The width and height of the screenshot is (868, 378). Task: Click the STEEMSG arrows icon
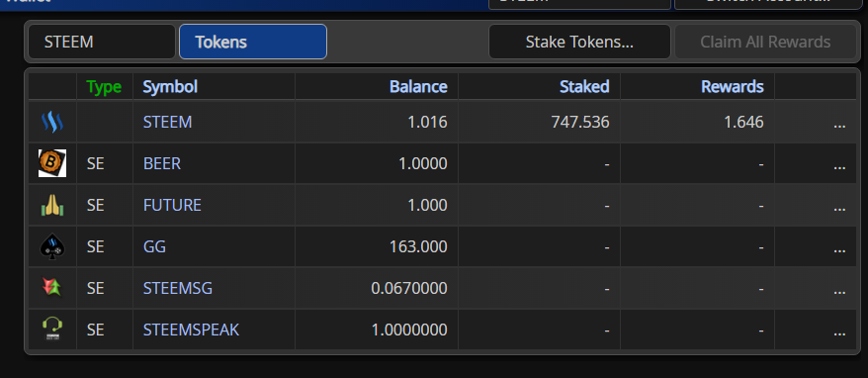tap(52, 288)
